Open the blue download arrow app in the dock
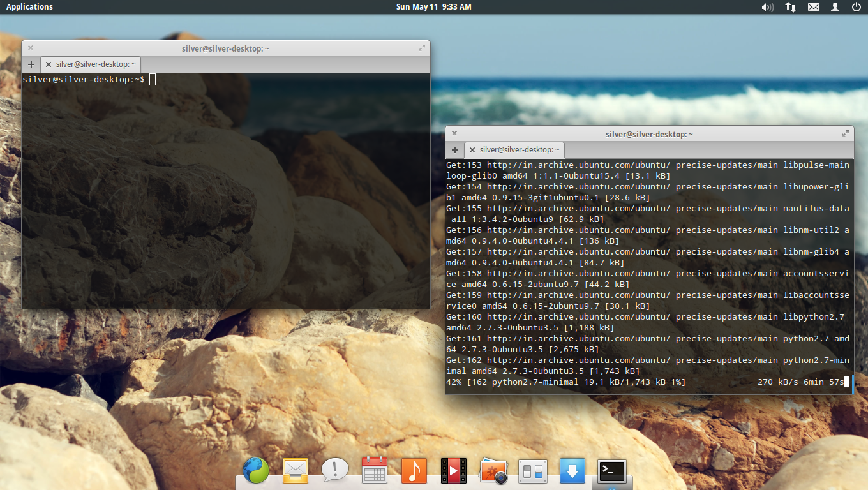The height and width of the screenshot is (490, 868). pyautogui.click(x=572, y=471)
